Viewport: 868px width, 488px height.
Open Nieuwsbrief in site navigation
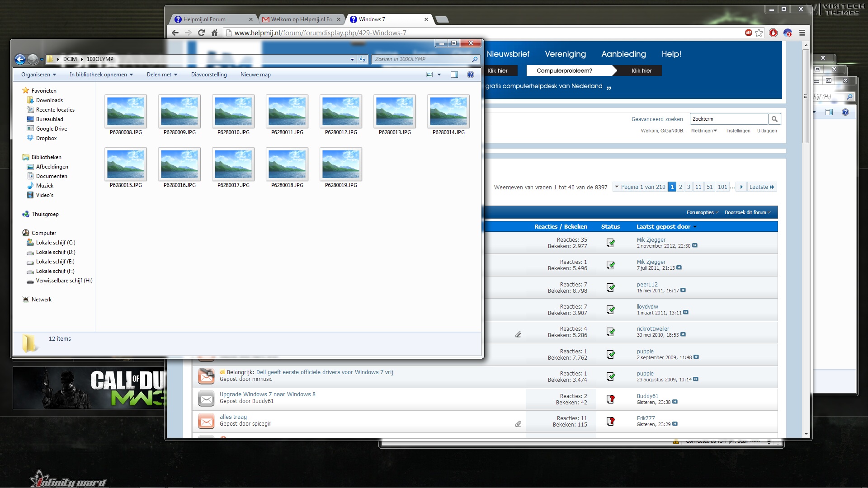pyautogui.click(x=508, y=54)
